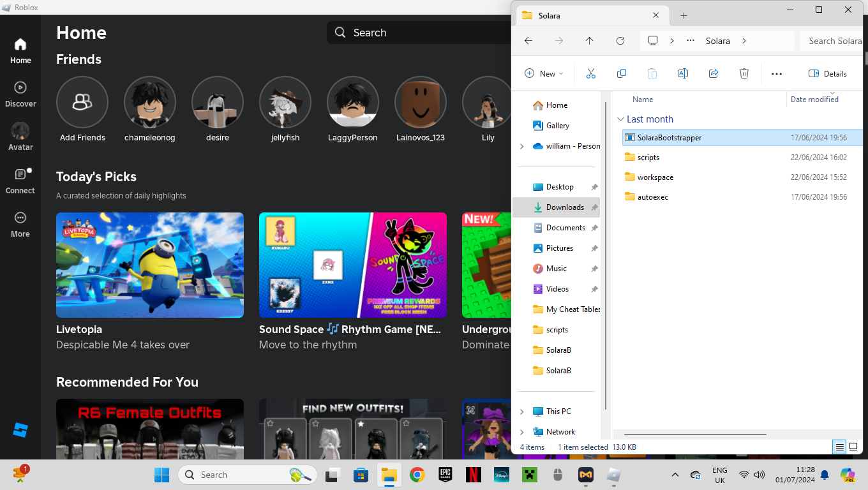Sort files by the Date modified column
The image size is (868, 490).
click(x=814, y=99)
